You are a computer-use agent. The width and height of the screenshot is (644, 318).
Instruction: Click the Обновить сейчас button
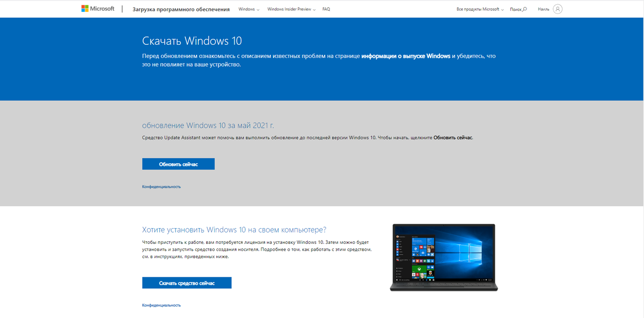178,164
